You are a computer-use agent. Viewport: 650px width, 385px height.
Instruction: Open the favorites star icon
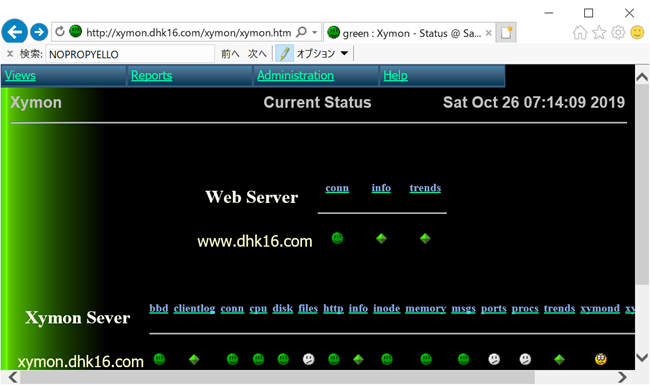599,32
